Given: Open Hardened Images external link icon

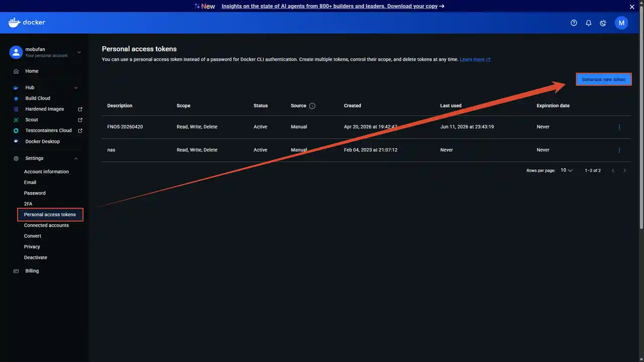Looking at the screenshot, I should click(x=80, y=109).
